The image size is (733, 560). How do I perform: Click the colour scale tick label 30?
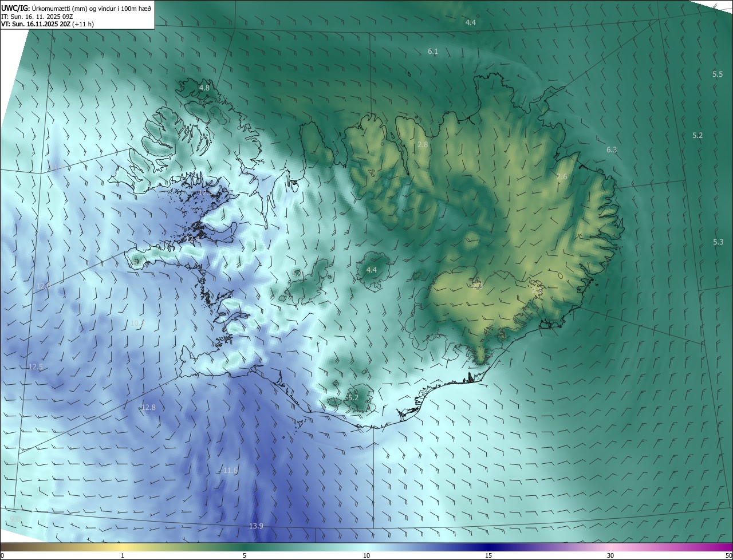(610, 555)
